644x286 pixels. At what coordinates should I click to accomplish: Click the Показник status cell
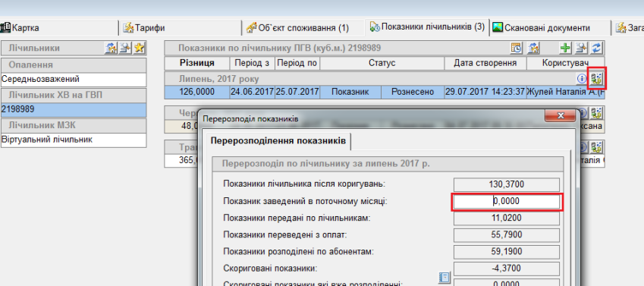350,92
